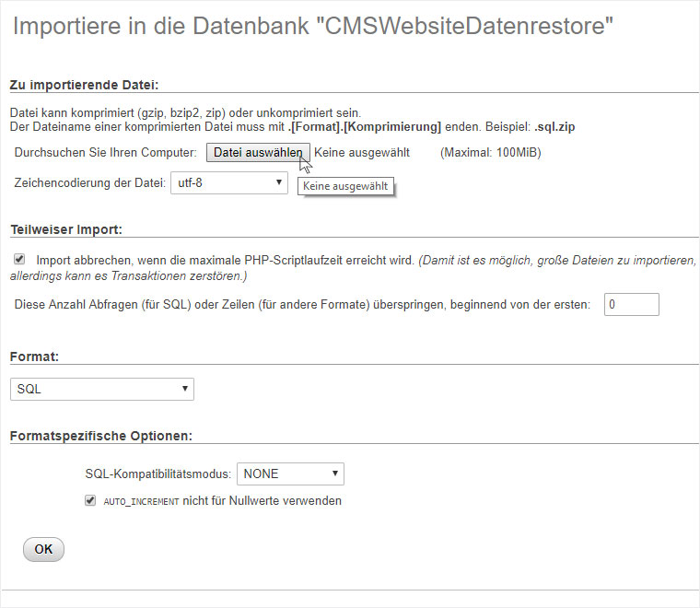The width and height of the screenshot is (700, 608).
Task: Click the Import abbrechen label text
Action: tap(226, 261)
